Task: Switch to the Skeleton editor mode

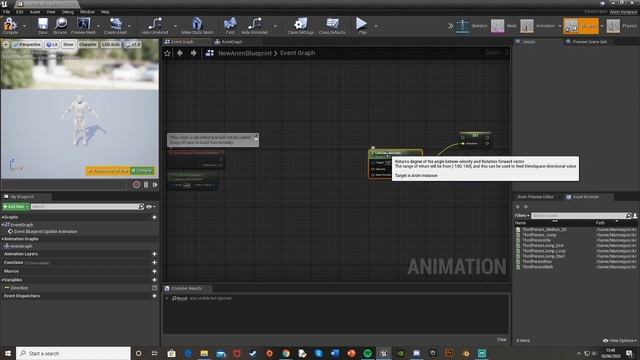Action: (x=471, y=26)
